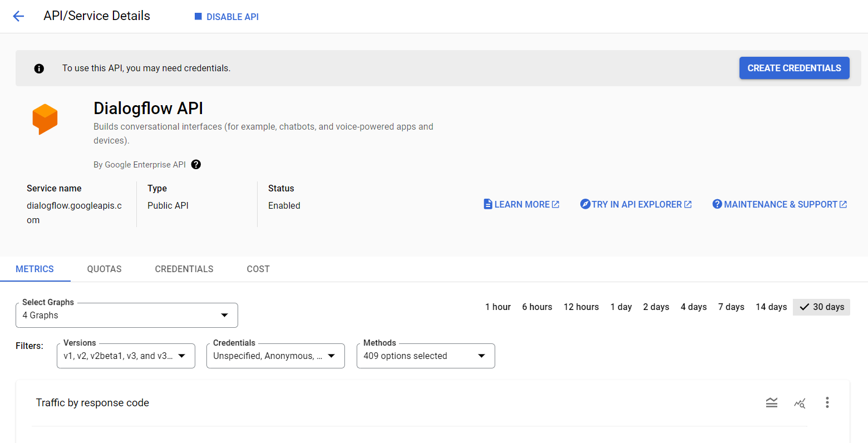Open the Versions filter dropdown
The height and width of the screenshot is (443, 868).
click(x=126, y=356)
